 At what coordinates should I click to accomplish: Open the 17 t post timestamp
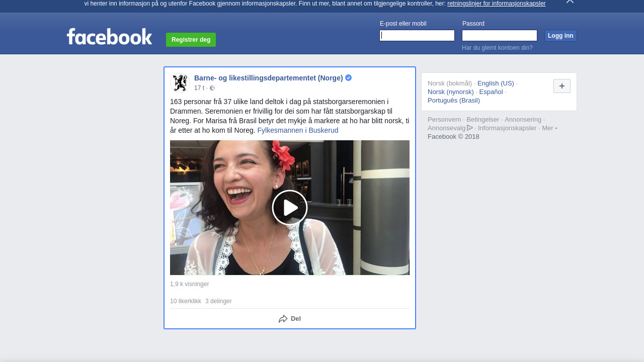coord(199,88)
